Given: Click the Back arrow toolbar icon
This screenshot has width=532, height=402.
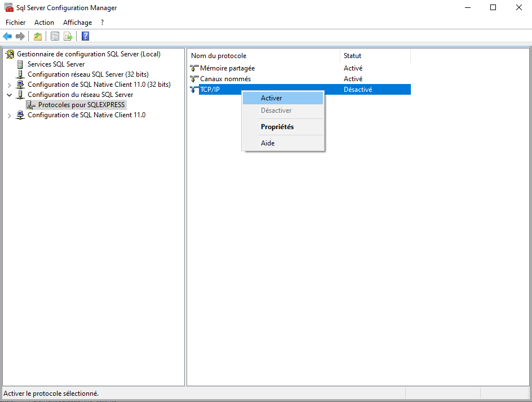Looking at the screenshot, I should coord(7,37).
